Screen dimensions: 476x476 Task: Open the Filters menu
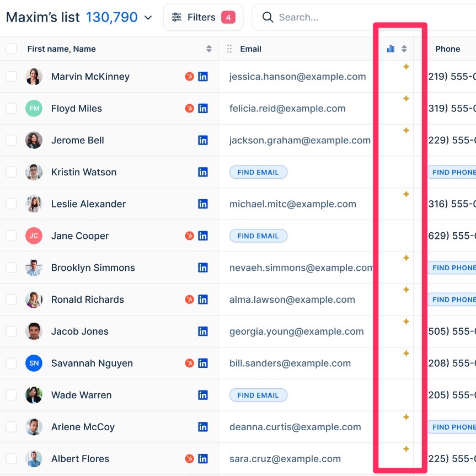(203, 18)
